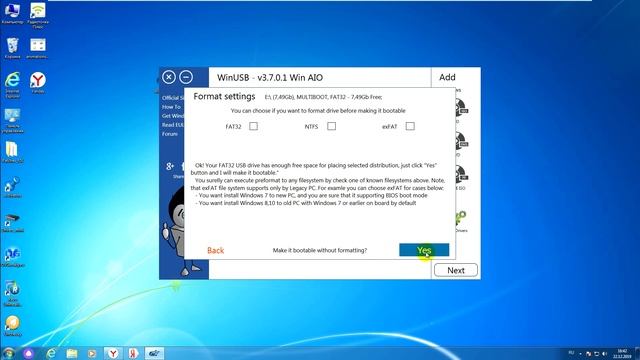This screenshot has height=360, width=640.
Task: Click the WinUSB v3.7.0.1 Win AIO title
Action: tap(270, 78)
